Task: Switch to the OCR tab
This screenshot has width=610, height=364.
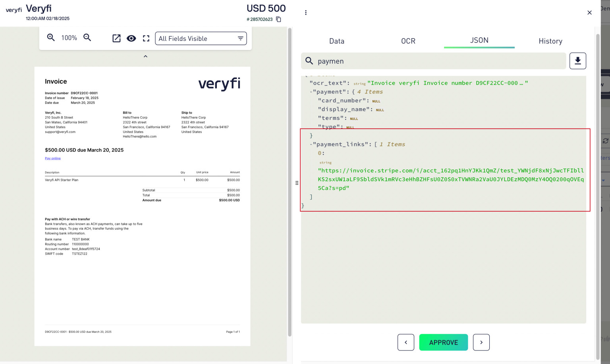Action: (x=408, y=41)
